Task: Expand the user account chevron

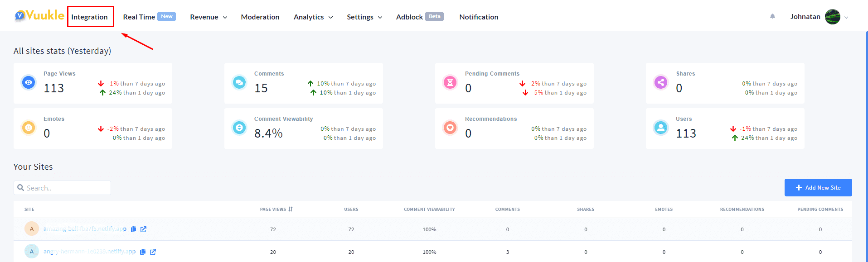Action: click(x=846, y=17)
